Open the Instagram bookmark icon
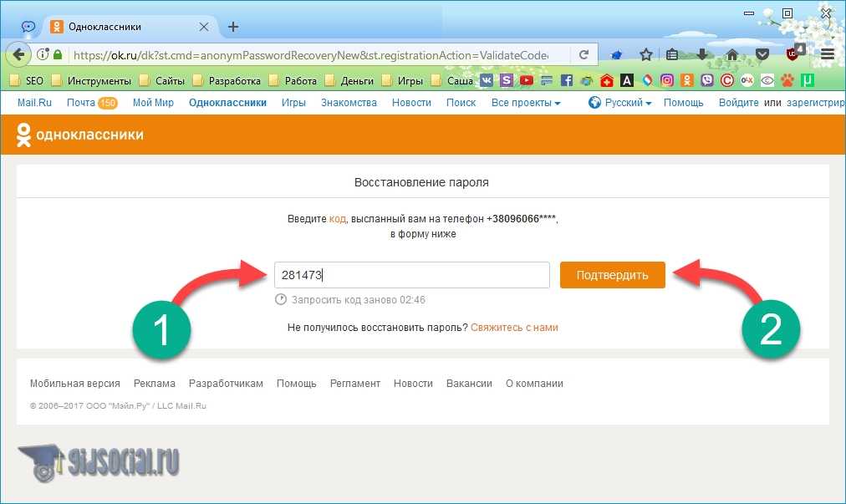The height and width of the screenshot is (504, 846). click(x=667, y=81)
